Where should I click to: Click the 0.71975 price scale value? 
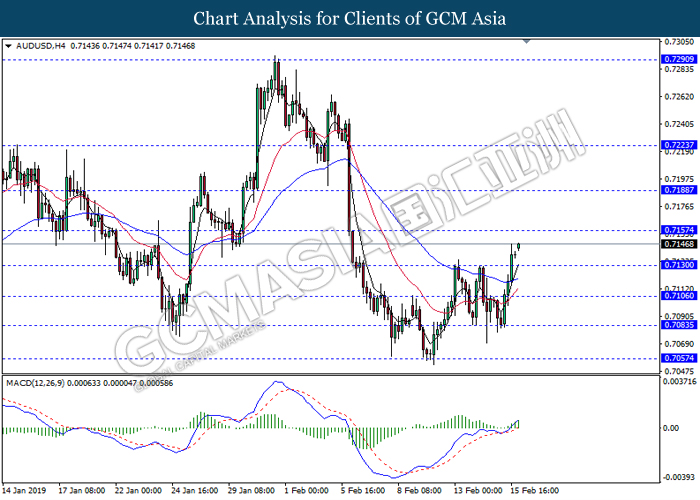pos(679,179)
